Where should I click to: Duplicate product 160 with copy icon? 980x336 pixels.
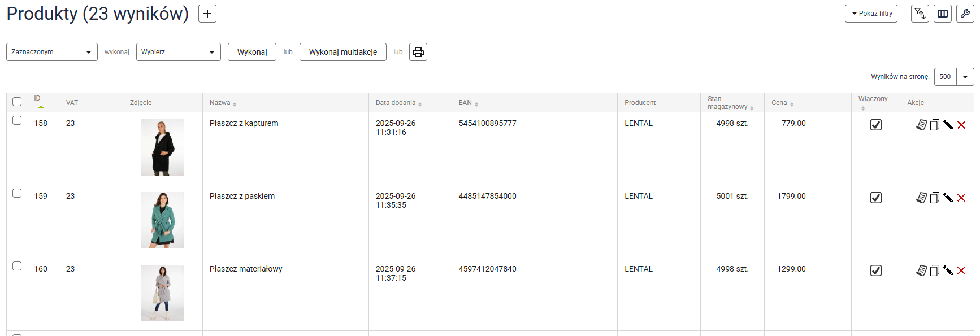(935, 270)
